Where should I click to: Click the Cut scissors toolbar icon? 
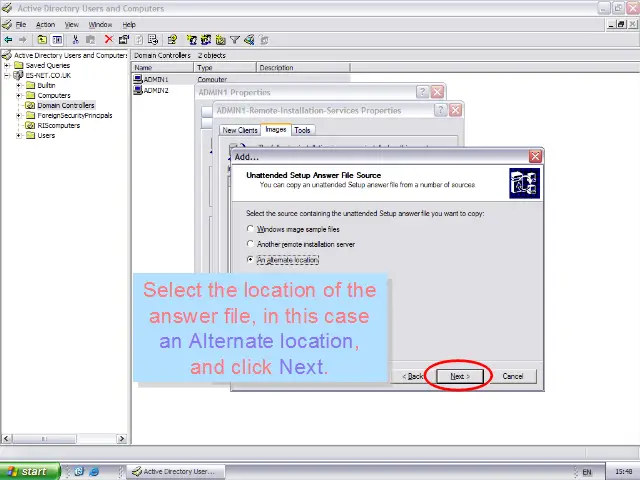point(75,40)
